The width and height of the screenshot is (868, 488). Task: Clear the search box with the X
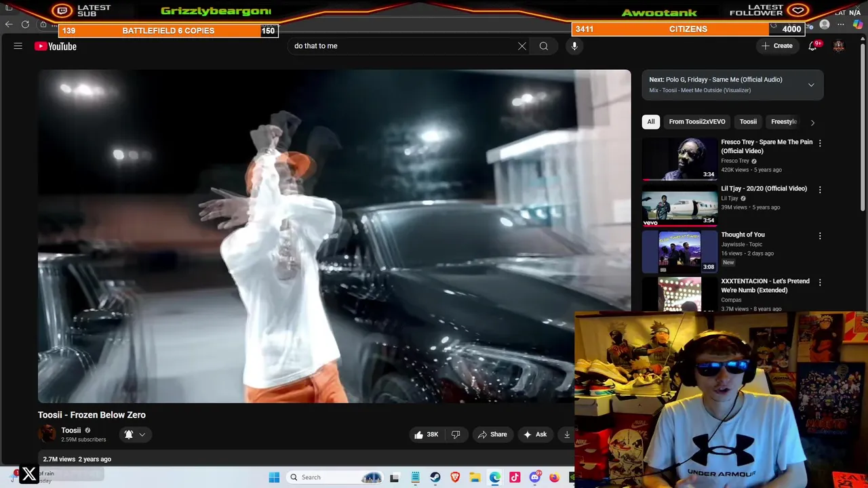[522, 46]
